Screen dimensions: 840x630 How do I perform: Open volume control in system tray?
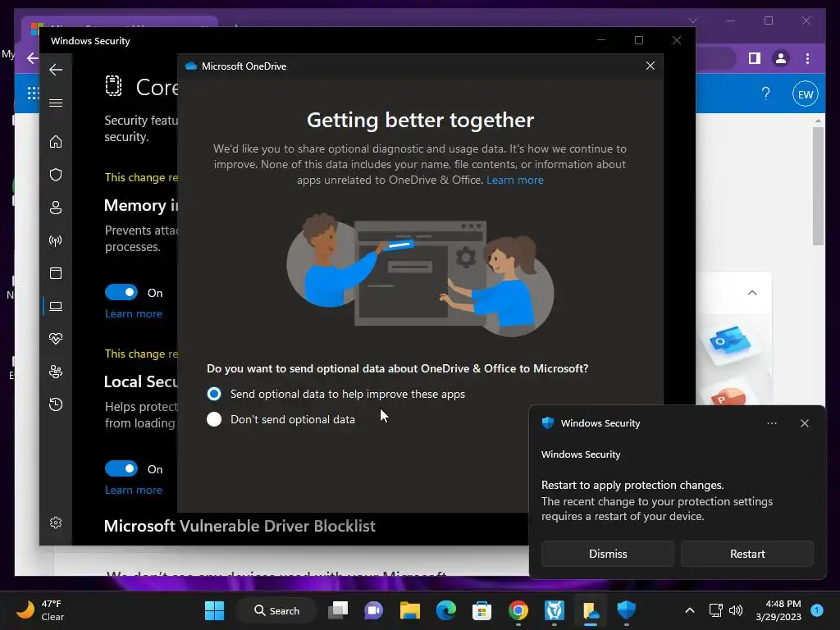point(736,610)
